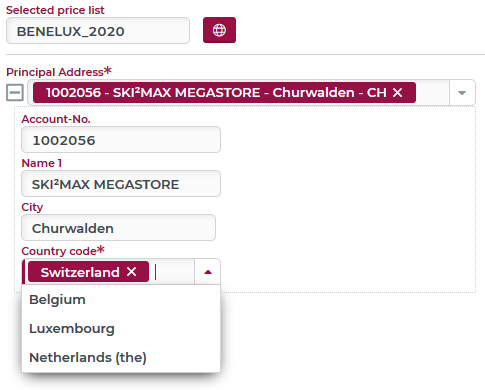Click the City field showing Churwalden
485x390 pixels.
[x=118, y=228]
